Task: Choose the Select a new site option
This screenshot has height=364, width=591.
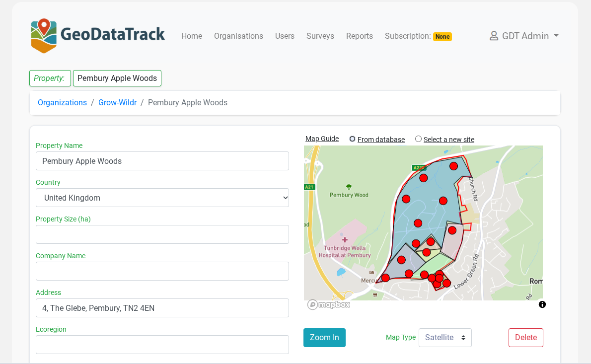Action: point(418,139)
